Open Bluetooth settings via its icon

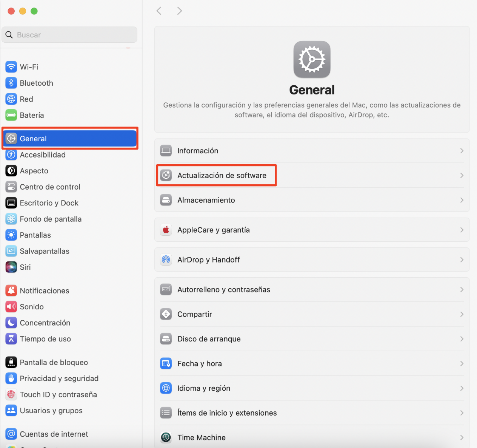tap(11, 83)
